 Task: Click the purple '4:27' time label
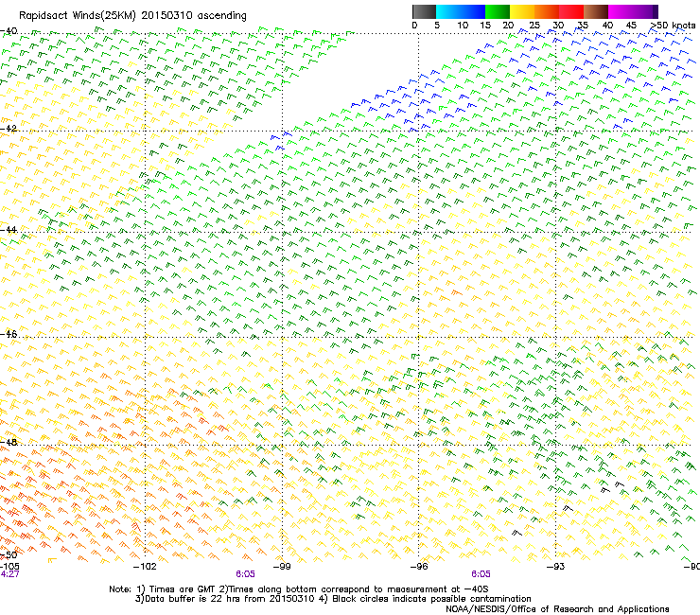(9, 574)
